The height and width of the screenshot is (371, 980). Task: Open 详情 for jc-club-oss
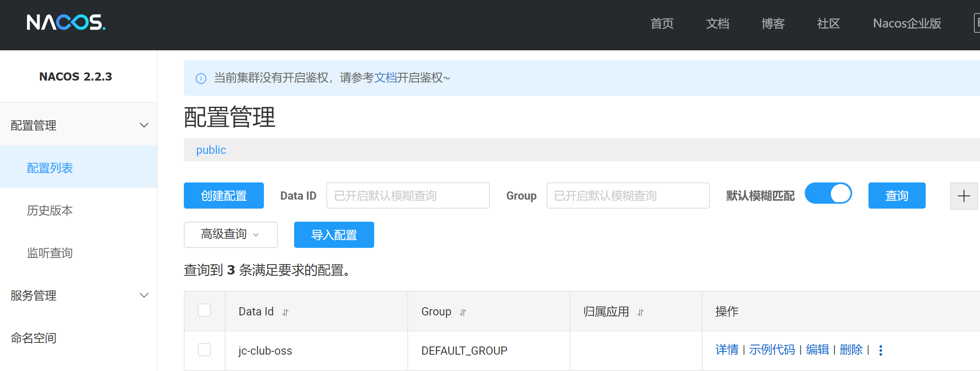coord(727,350)
